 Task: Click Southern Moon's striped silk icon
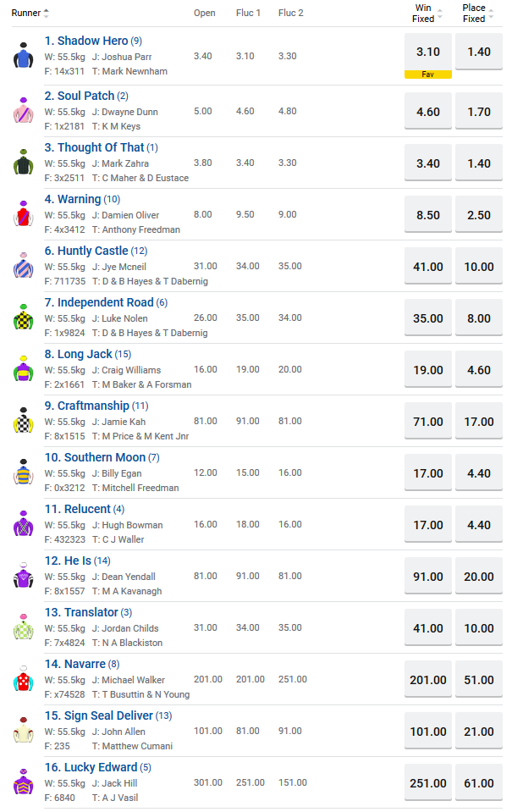[x=23, y=472]
